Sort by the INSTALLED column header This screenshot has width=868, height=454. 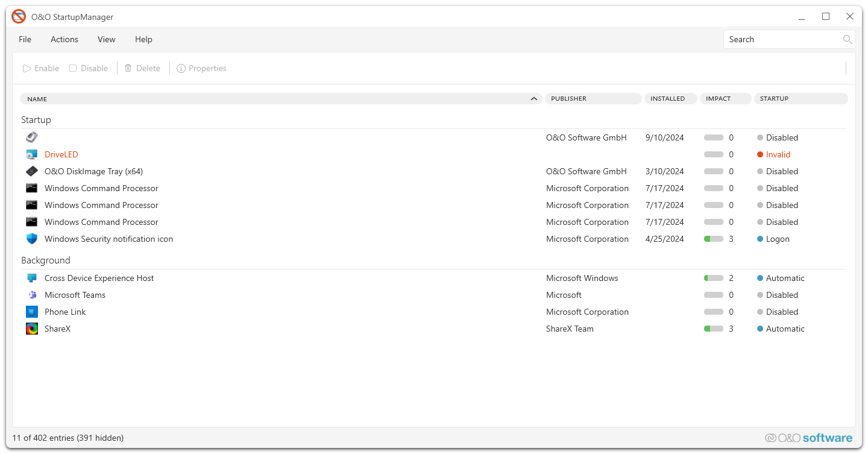[x=671, y=98]
